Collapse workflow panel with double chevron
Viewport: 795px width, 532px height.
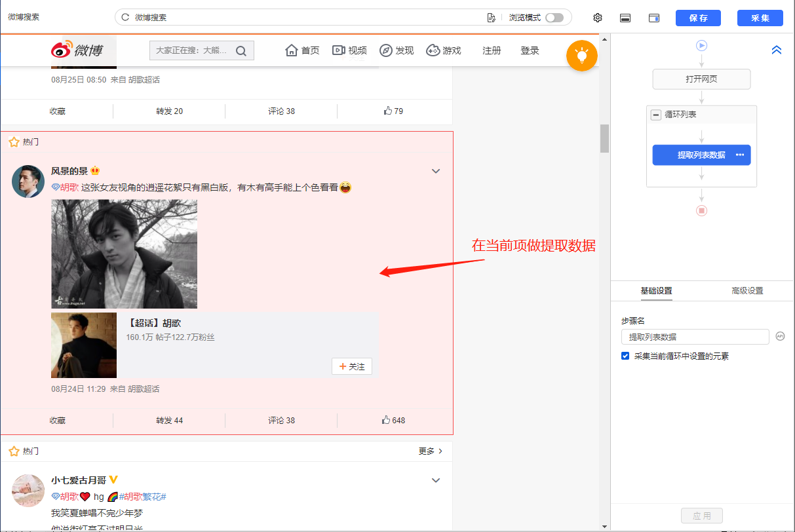777,50
